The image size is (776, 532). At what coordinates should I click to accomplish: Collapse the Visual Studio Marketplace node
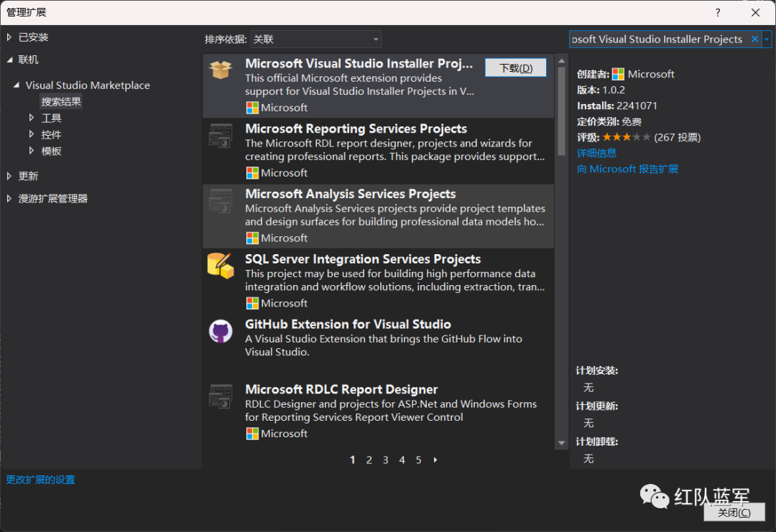point(17,85)
